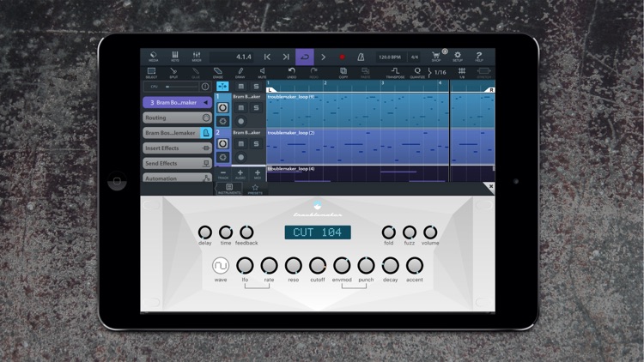The height and width of the screenshot is (362, 644).
Task: Solo track 1 with S button
Action: (256, 107)
